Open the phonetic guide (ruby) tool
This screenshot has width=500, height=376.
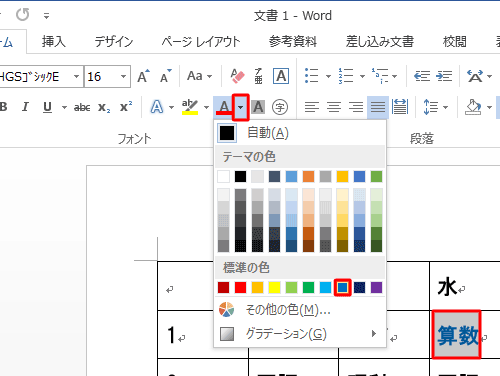(x=258, y=76)
